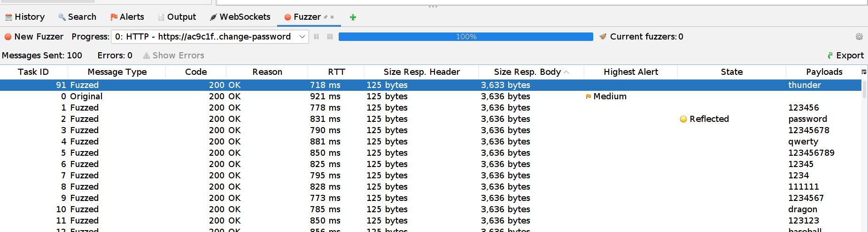Open the Alerts tab

tap(127, 17)
